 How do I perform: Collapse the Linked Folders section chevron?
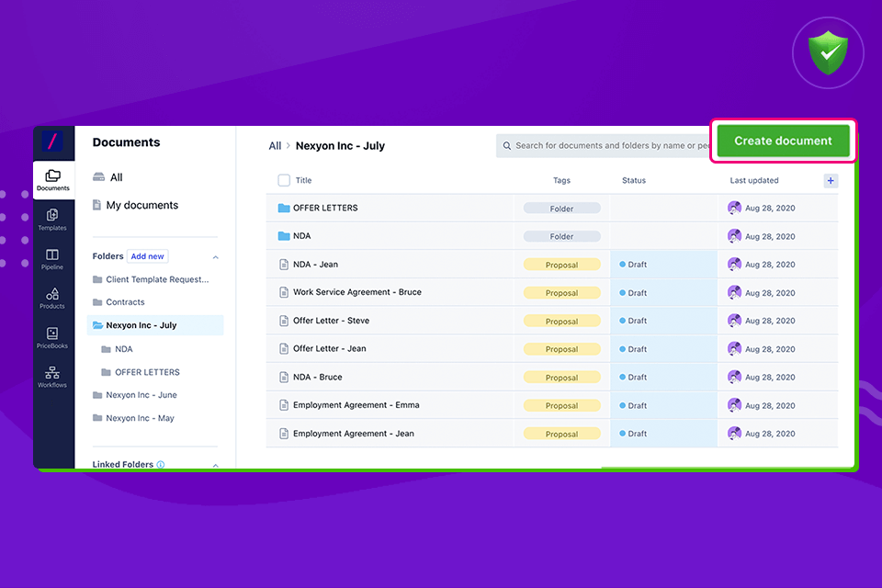point(215,465)
